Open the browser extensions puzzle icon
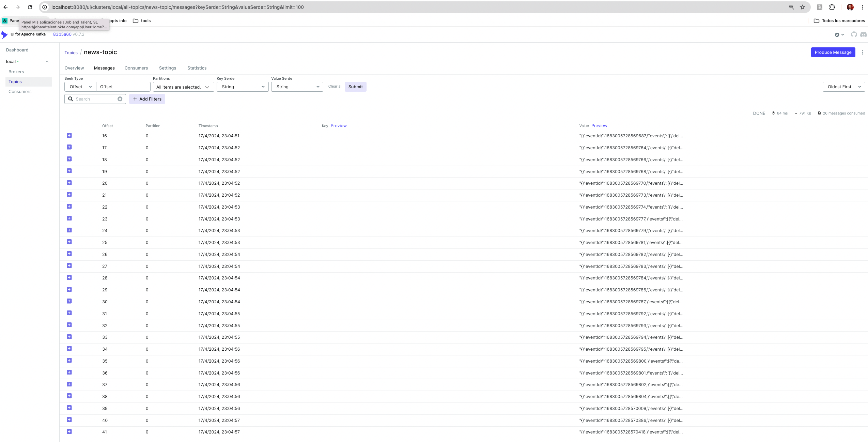The image size is (868, 442). click(832, 7)
